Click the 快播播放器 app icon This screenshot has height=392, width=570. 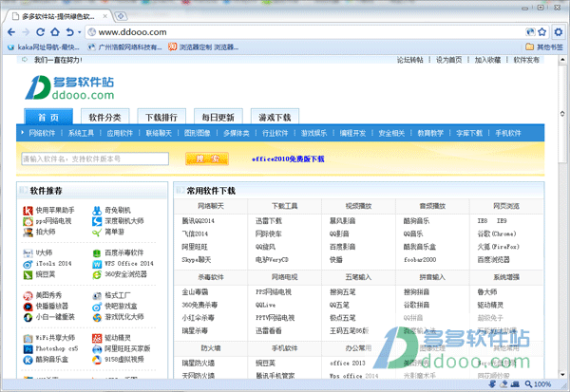coord(28,307)
